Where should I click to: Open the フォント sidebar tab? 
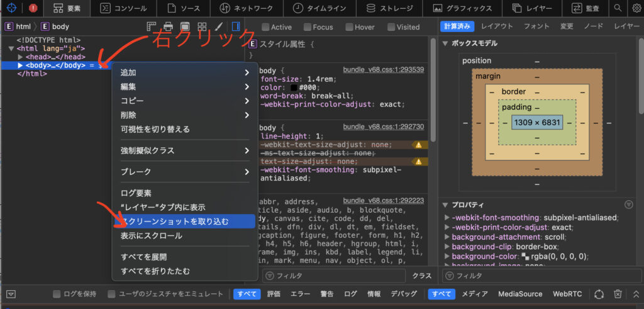pos(536,26)
